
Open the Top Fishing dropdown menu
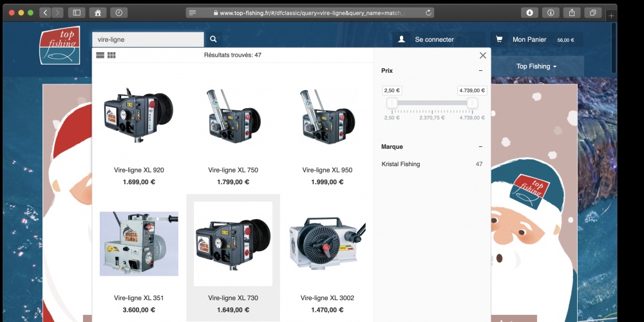(x=536, y=66)
